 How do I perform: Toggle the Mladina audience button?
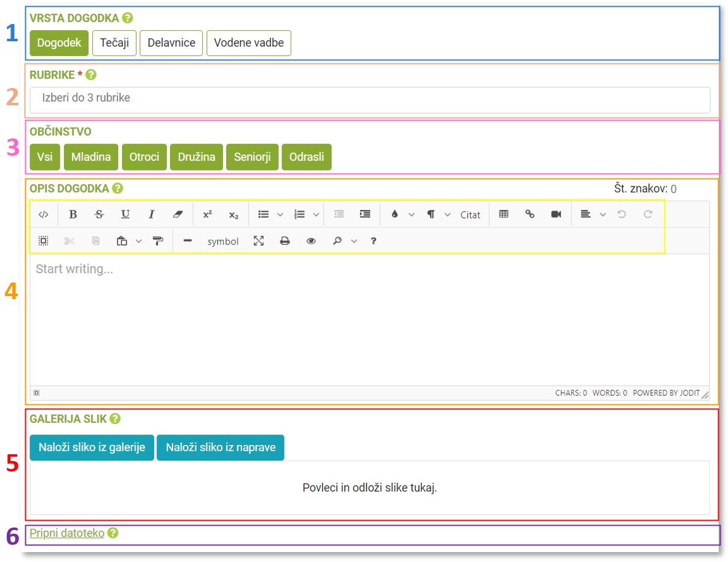[x=91, y=157]
